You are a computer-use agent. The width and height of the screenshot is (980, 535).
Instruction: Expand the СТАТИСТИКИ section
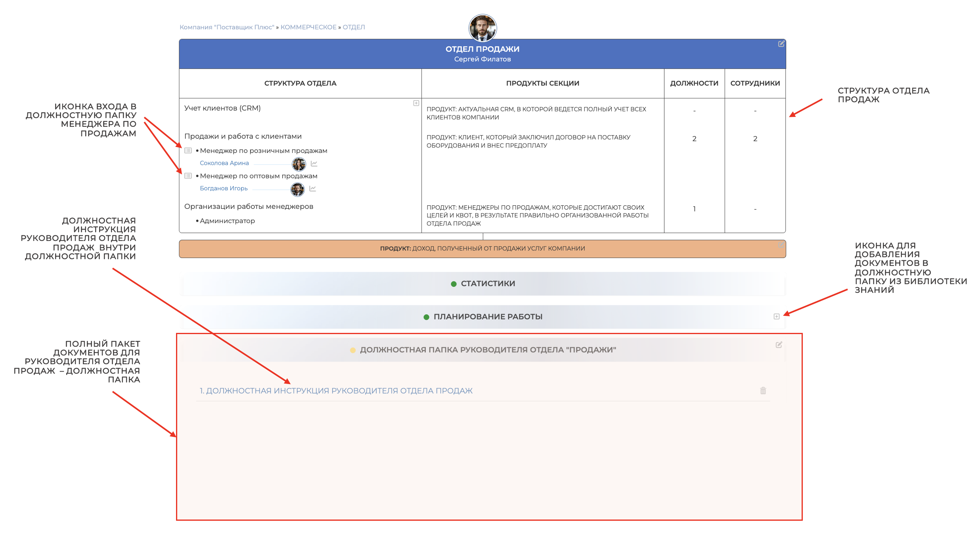point(482,284)
